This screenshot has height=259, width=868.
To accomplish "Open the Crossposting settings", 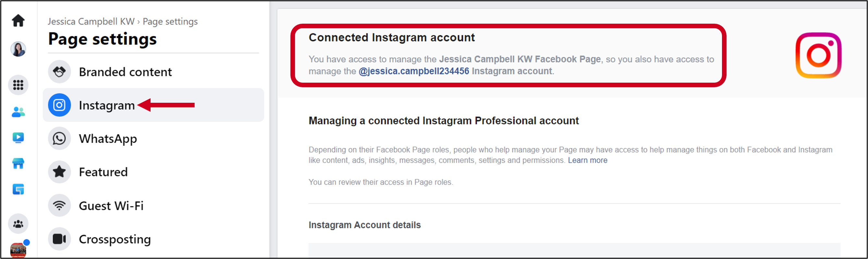I will 153,239.
